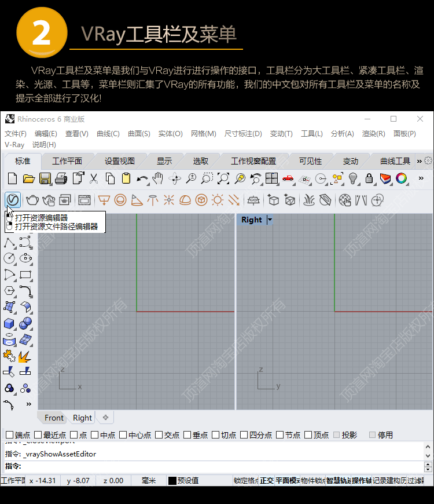Switch to the Front viewport tab
The height and width of the screenshot is (504, 434).
pyautogui.click(x=54, y=418)
